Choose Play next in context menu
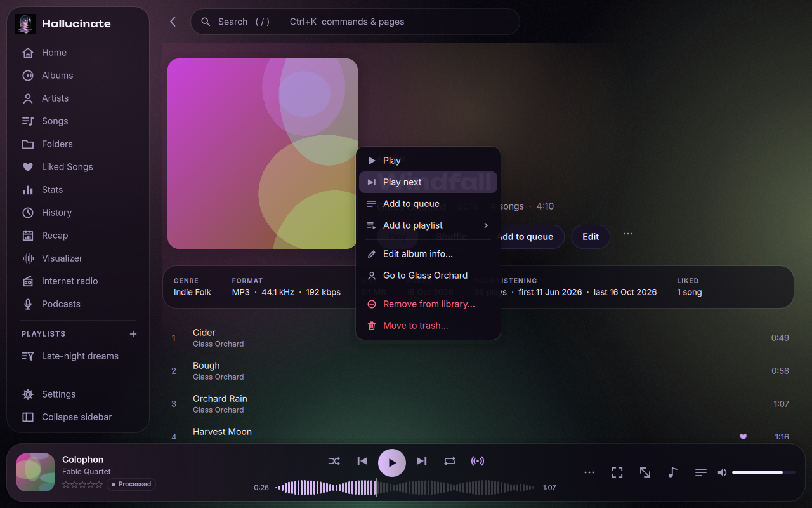Viewport: 812px width, 508px height. click(428, 182)
